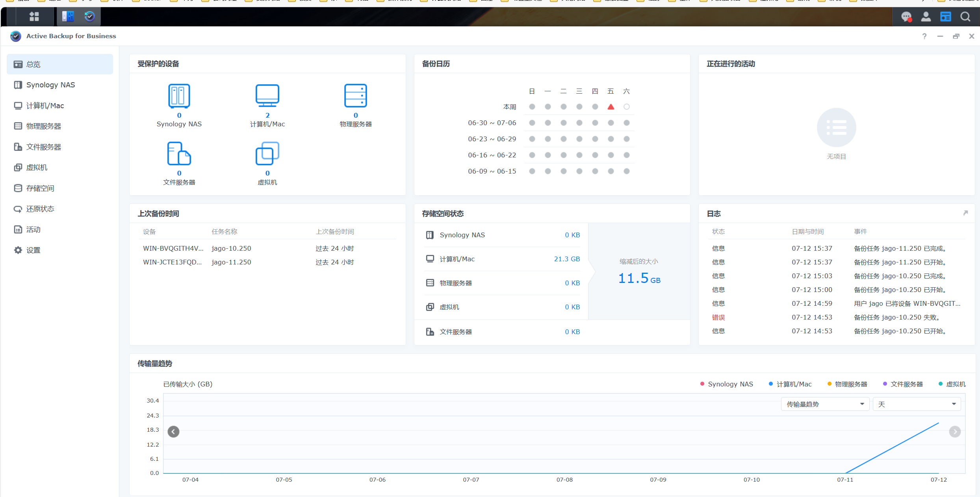
Task: Open 还原状态 section in sidebar
Action: point(60,209)
